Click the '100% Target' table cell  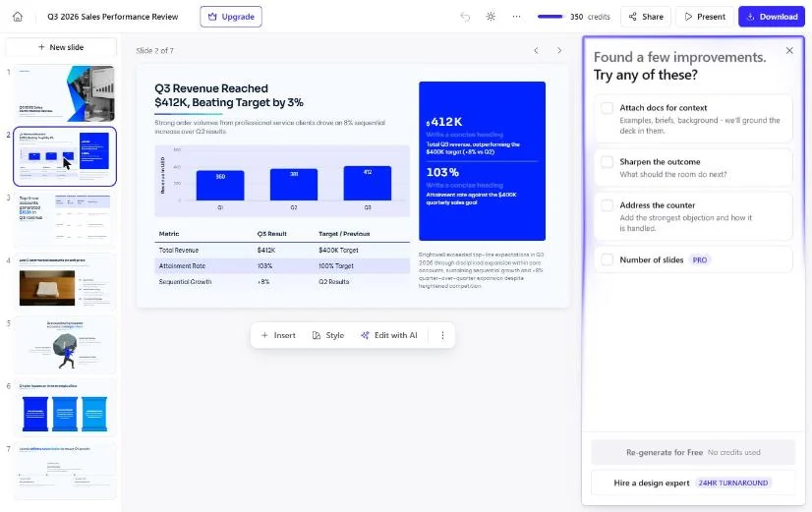pyautogui.click(x=336, y=265)
